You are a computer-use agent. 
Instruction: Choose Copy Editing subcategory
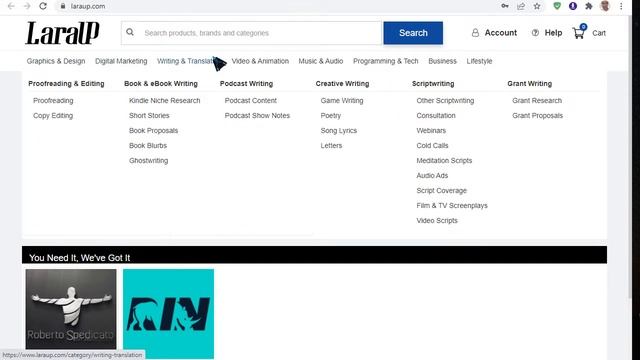(x=53, y=116)
